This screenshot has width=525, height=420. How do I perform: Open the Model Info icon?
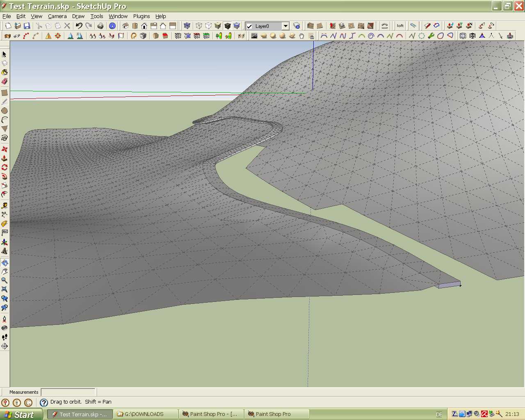tap(112, 26)
